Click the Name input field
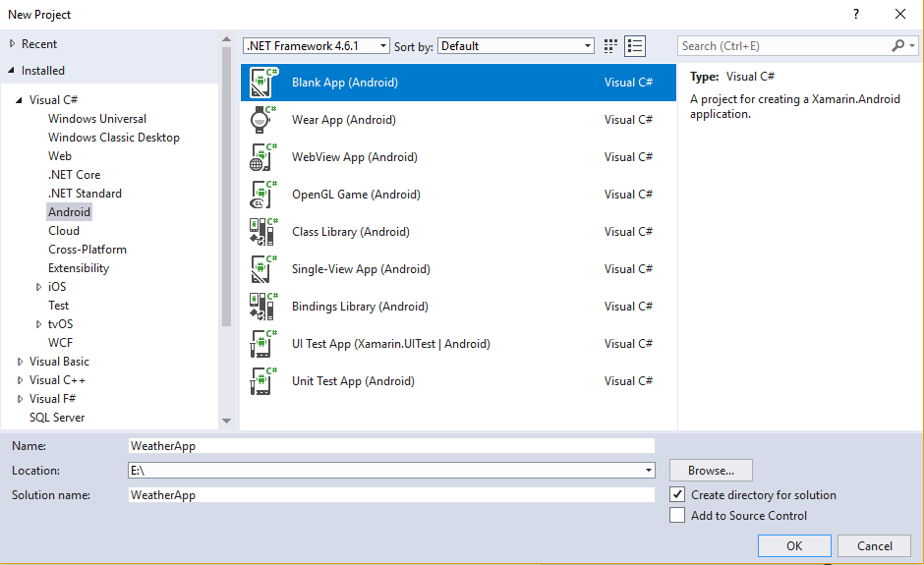 pos(391,446)
